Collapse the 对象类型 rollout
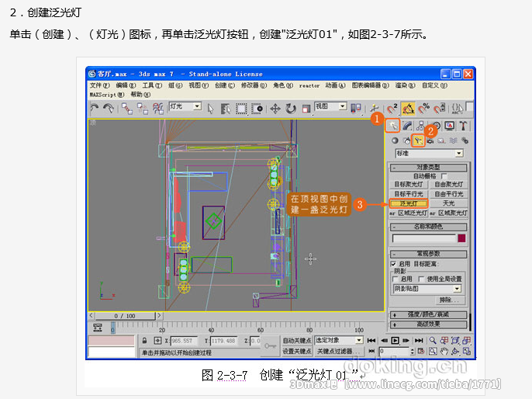 coord(428,168)
